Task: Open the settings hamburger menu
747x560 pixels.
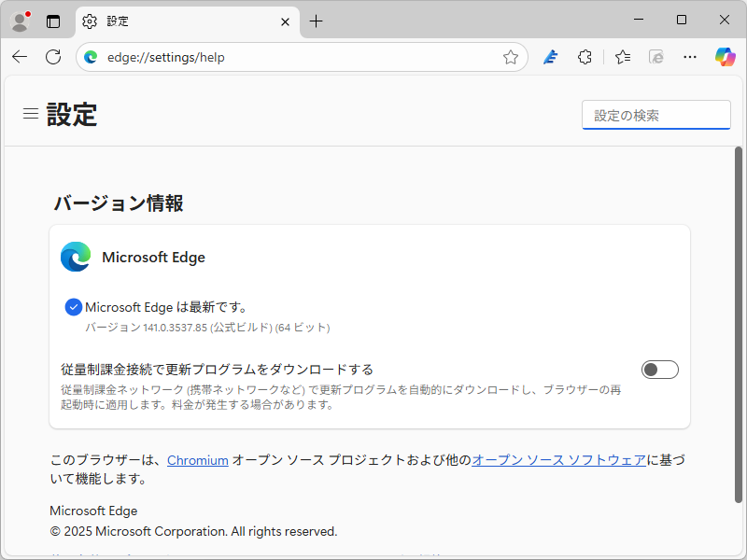Action: pos(31,113)
